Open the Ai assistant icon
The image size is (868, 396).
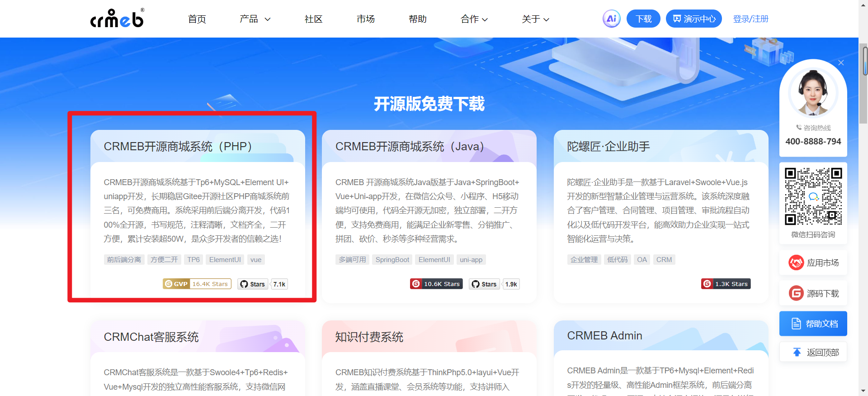pos(611,19)
